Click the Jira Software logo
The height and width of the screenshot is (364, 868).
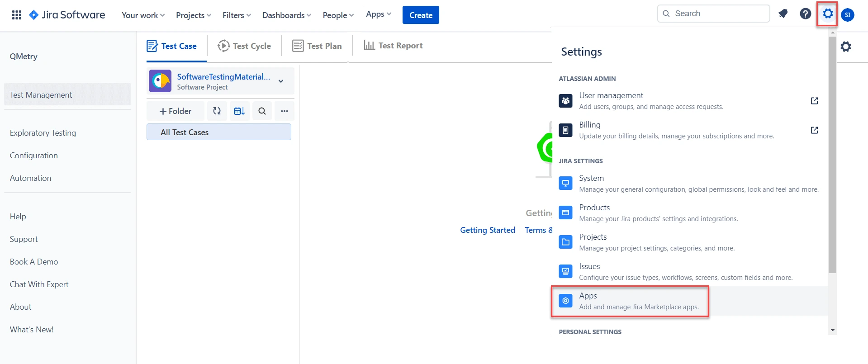pyautogui.click(x=67, y=15)
